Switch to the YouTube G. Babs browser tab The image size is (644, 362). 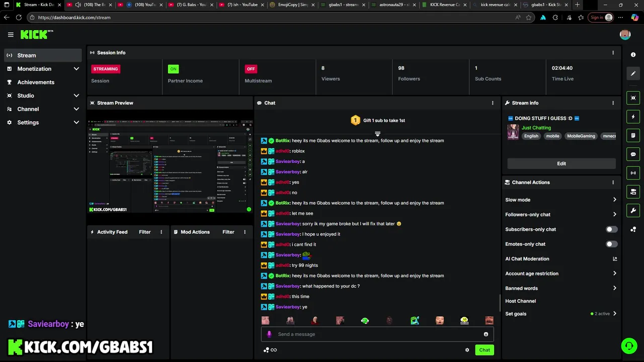point(191,5)
